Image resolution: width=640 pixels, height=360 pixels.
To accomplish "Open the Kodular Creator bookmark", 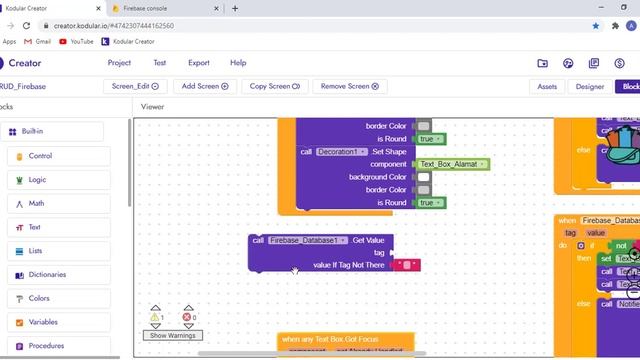I will coord(128,42).
